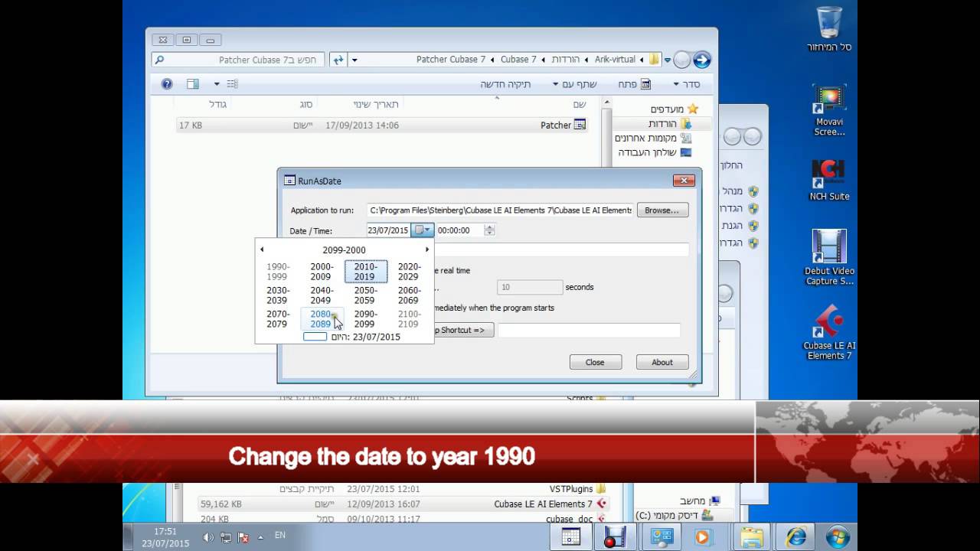Click the RunAsDate title bar icon

click(x=289, y=181)
